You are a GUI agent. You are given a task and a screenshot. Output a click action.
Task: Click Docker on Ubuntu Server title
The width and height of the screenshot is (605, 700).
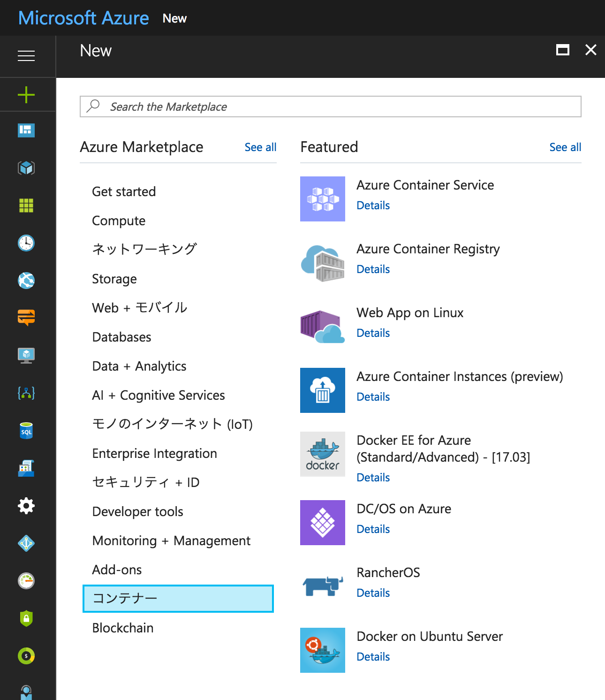point(430,636)
